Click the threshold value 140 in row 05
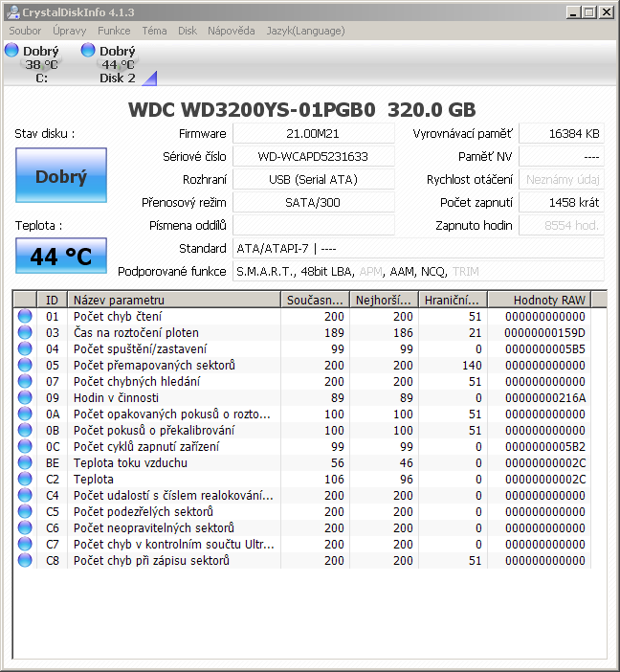 (472, 365)
